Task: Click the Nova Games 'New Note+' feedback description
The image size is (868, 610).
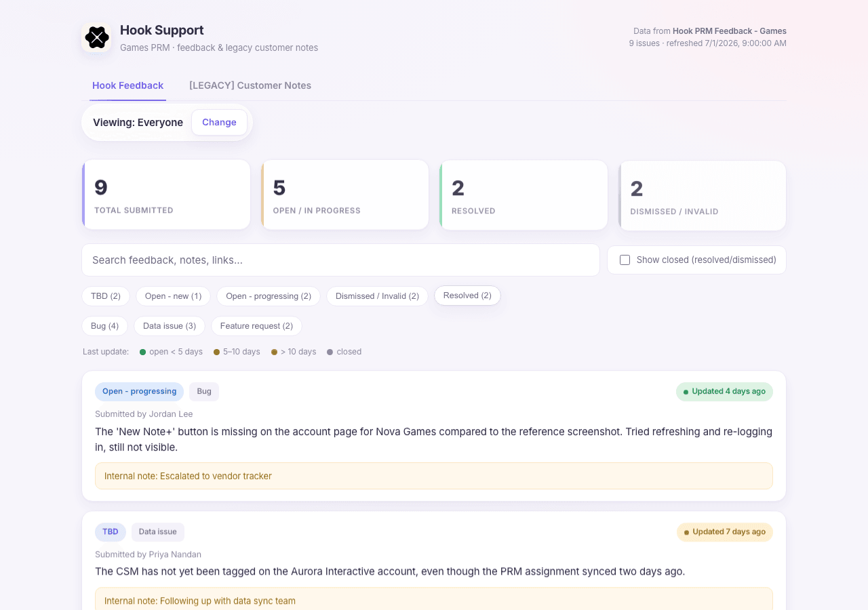Action: click(434, 439)
